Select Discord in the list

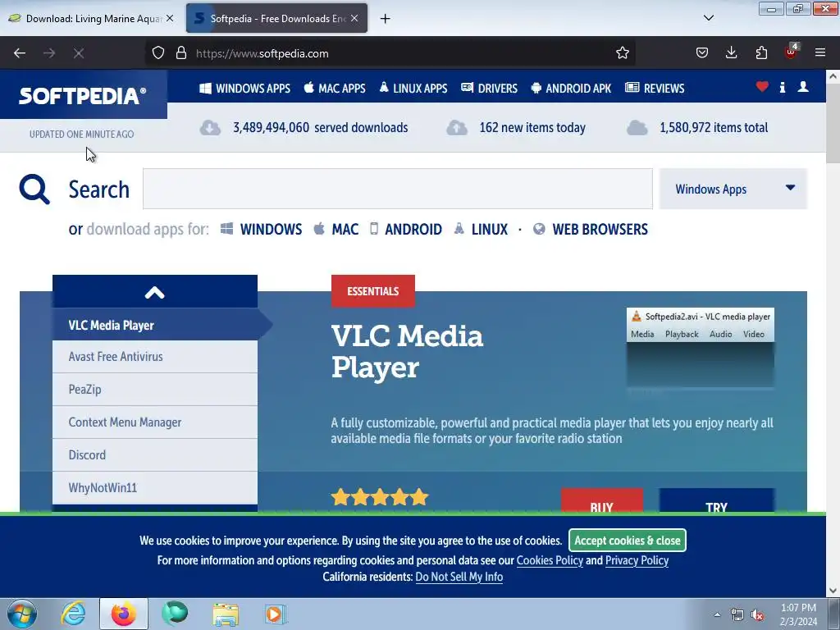pos(155,454)
